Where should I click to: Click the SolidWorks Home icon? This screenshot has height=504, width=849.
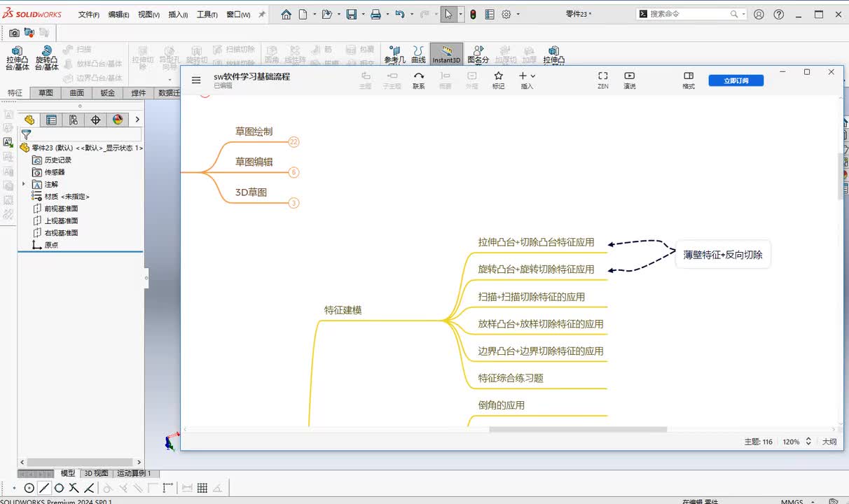click(286, 14)
